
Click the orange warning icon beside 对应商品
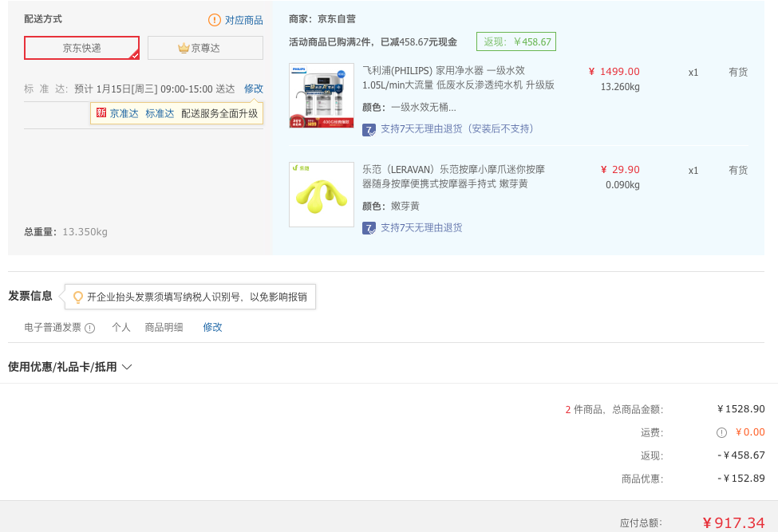(x=215, y=20)
